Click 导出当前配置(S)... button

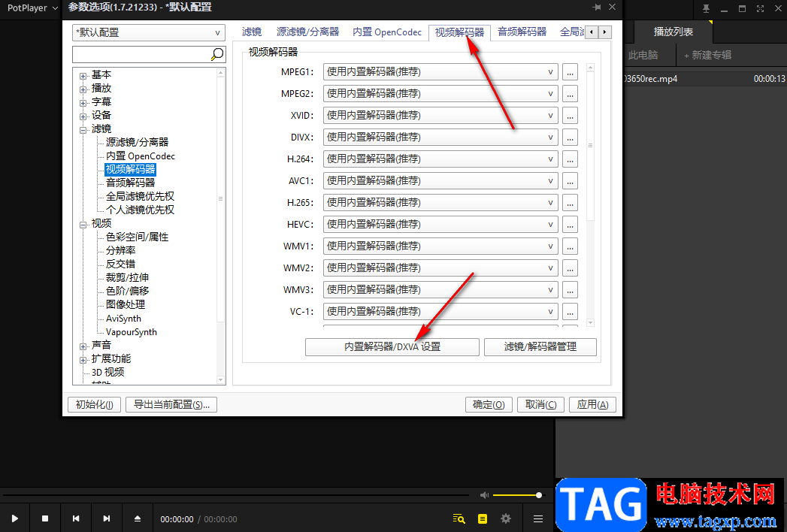point(171,404)
